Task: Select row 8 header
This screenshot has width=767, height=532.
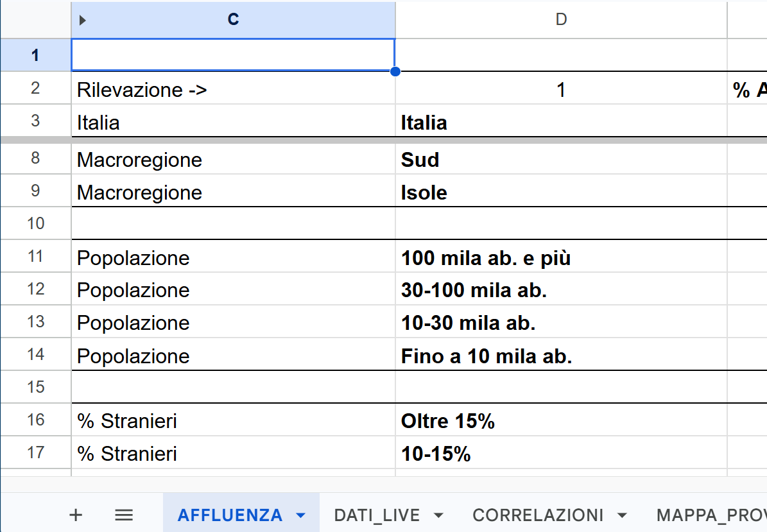Action: coord(35,158)
